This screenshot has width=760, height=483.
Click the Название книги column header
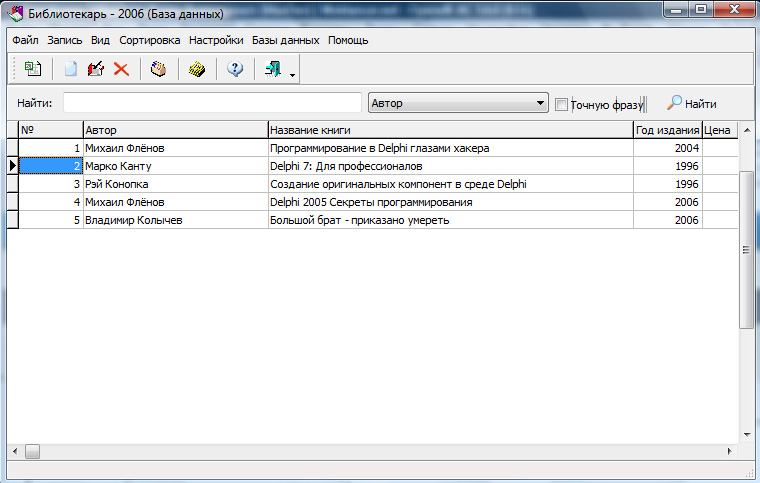point(451,130)
